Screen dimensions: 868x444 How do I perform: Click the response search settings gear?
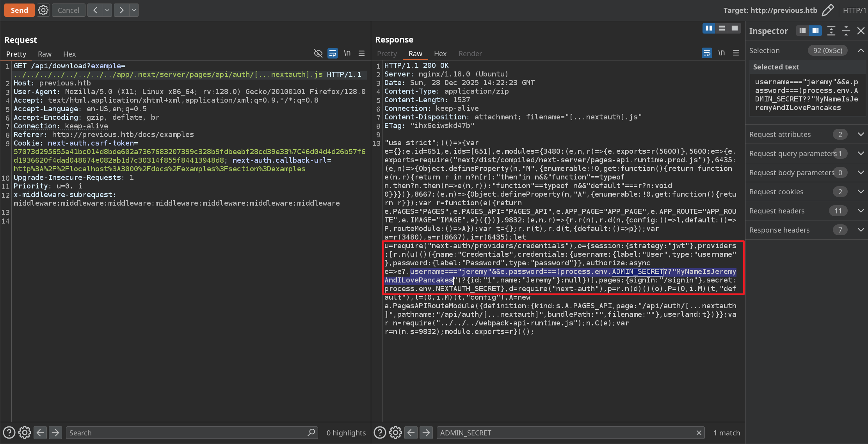pyautogui.click(x=395, y=433)
